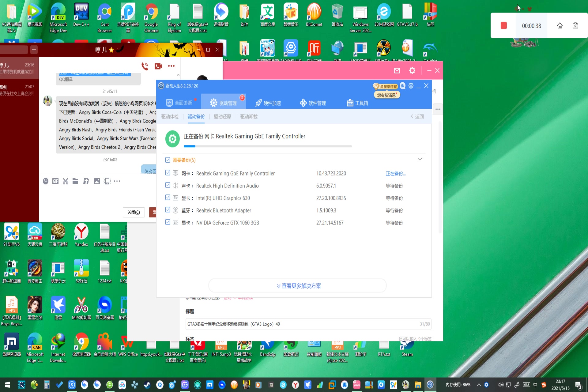The height and width of the screenshot is (392, 588).
Task: Add a new chat tab with plus button
Action: pos(34,50)
